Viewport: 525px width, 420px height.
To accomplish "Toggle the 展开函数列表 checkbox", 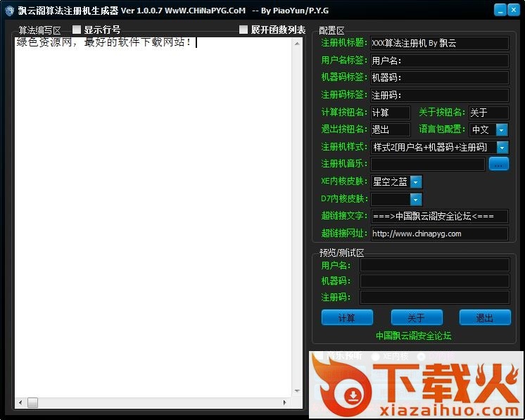I will pos(243,30).
